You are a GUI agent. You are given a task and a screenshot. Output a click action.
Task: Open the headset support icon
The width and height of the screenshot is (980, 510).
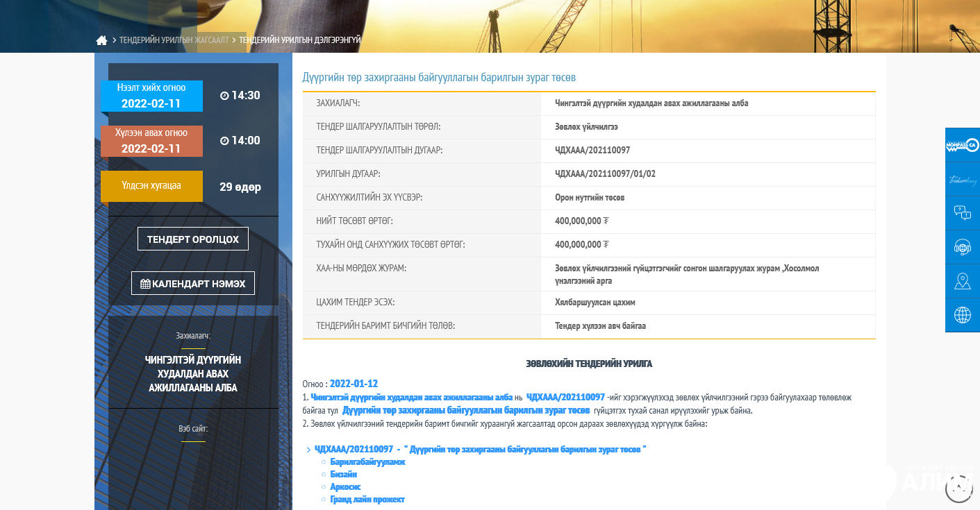coord(963,247)
